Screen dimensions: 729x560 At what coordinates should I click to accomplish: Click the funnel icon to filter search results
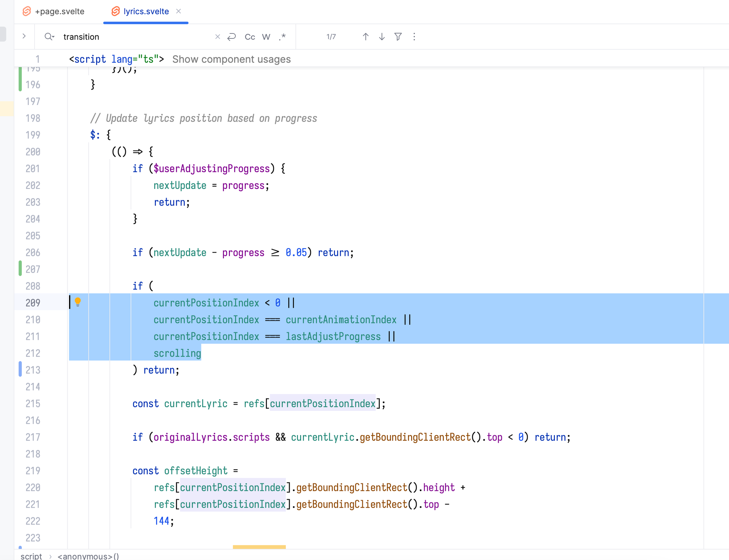point(398,36)
